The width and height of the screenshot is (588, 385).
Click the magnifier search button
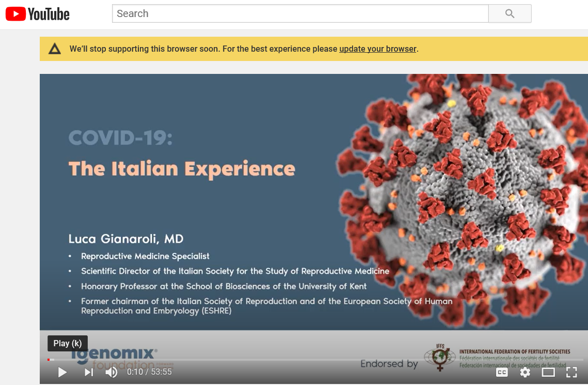pyautogui.click(x=510, y=13)
